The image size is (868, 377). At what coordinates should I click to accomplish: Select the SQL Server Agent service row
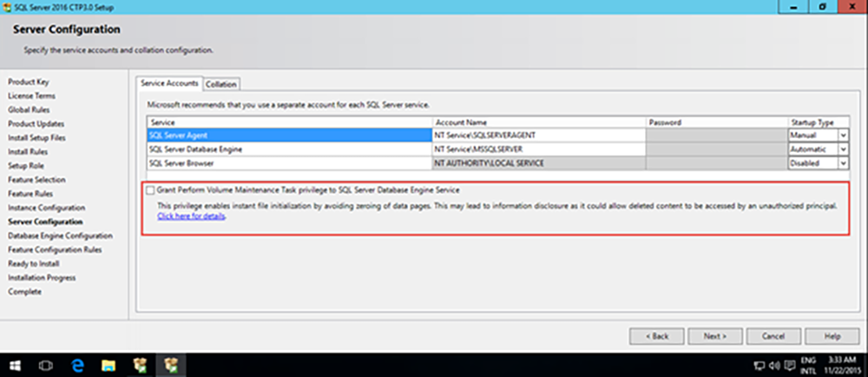click(x=290, y=136)
